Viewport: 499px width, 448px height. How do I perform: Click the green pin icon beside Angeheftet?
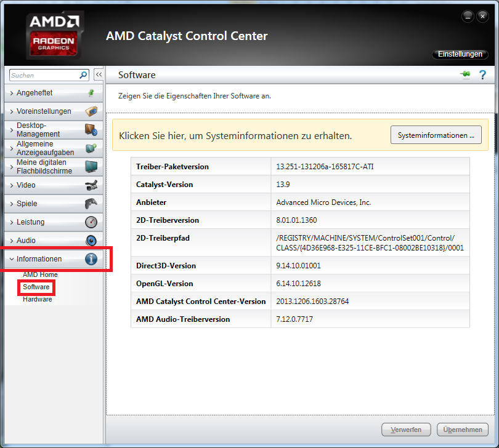coord(91,93)
